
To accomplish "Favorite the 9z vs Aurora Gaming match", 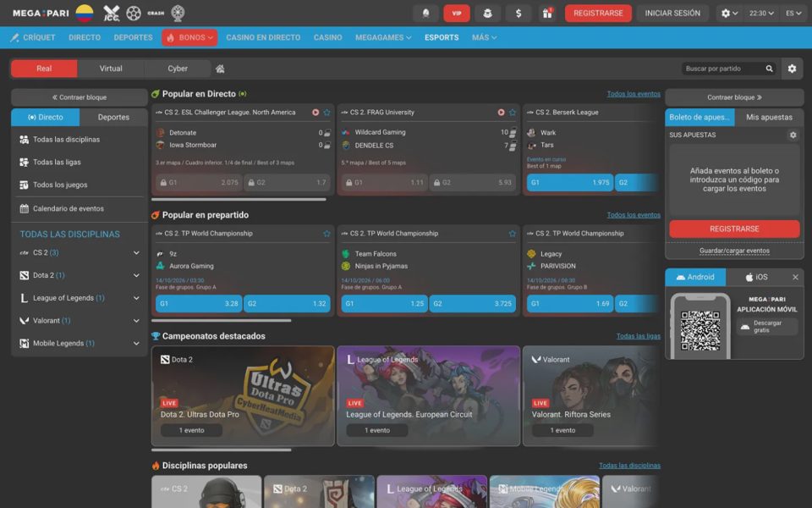I will tap(326, 234).
